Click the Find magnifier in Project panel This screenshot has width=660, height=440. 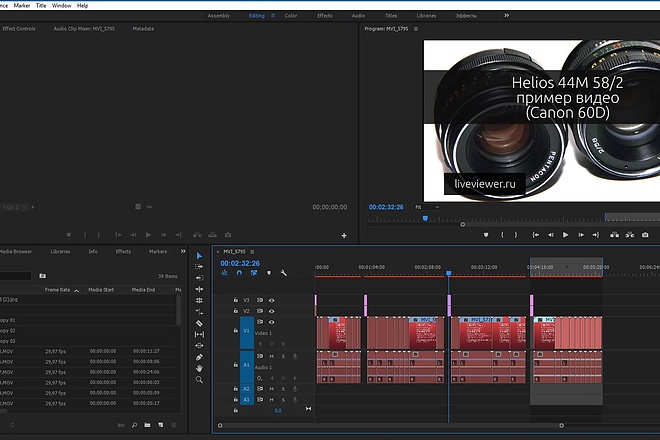coord(134,425)
